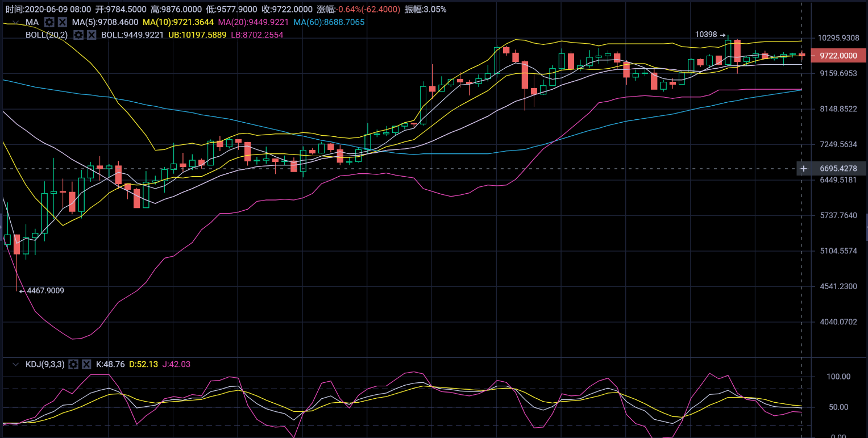Click plus icon beside 6695.4278 price
The image size is (868, 438).
803,169
